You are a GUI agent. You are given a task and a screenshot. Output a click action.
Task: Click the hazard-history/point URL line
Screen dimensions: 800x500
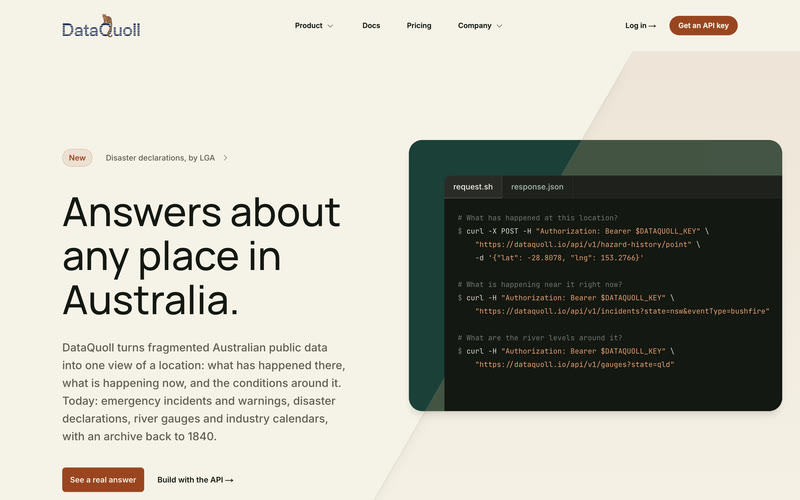point(587,244)
